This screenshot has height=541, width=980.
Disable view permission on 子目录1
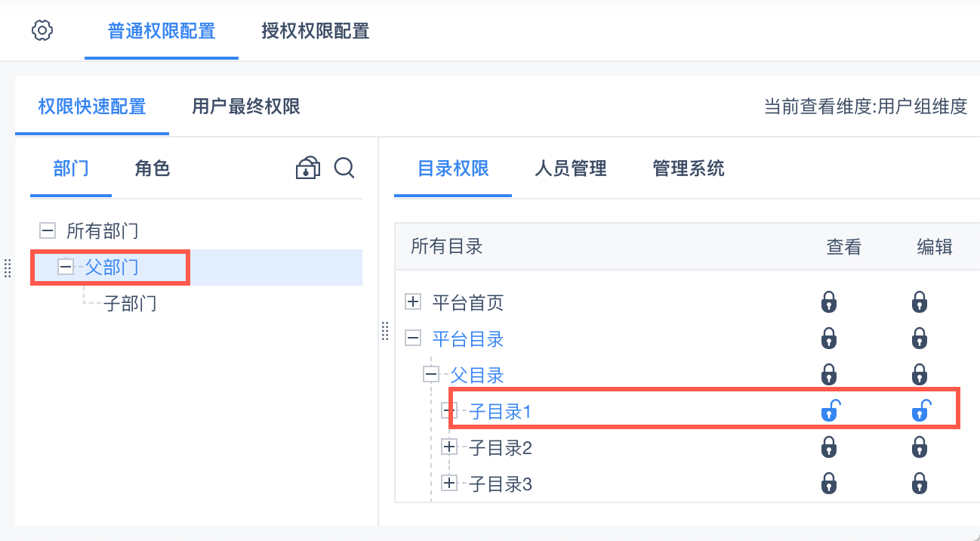(830, 411)
